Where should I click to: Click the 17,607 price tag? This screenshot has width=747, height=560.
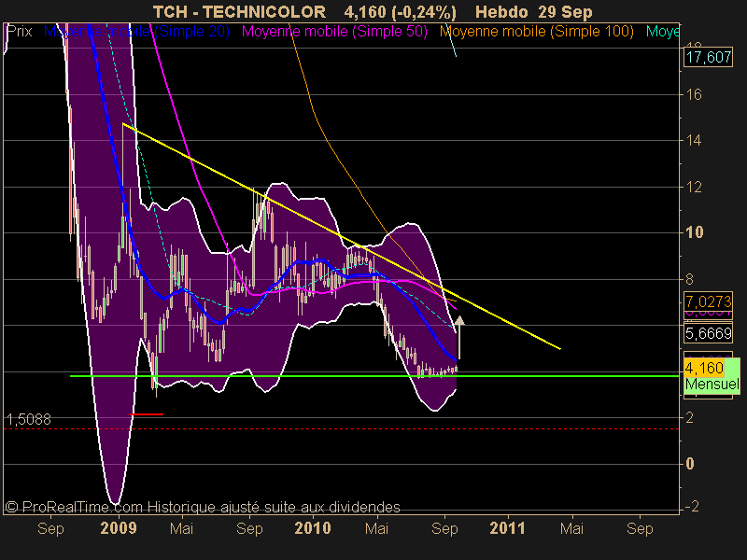[708, 57]
